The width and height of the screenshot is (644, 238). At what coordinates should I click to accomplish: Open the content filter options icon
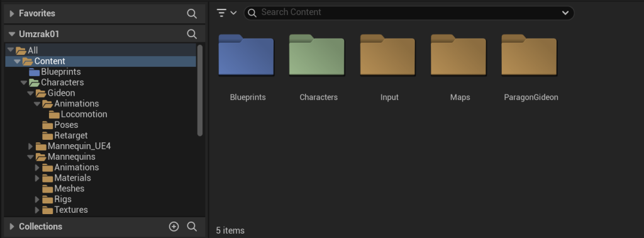point(226,13)
